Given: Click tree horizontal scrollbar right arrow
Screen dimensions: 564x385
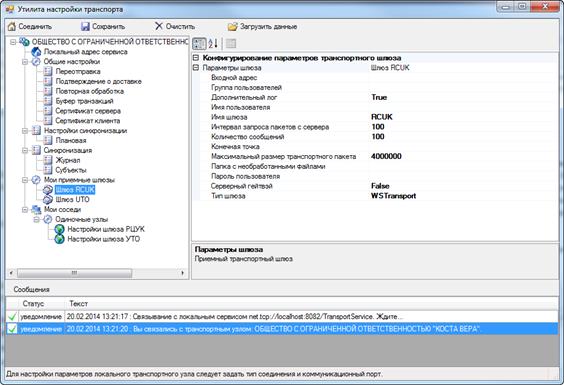Looking at the screenshot, I should [x=183, y=273].
